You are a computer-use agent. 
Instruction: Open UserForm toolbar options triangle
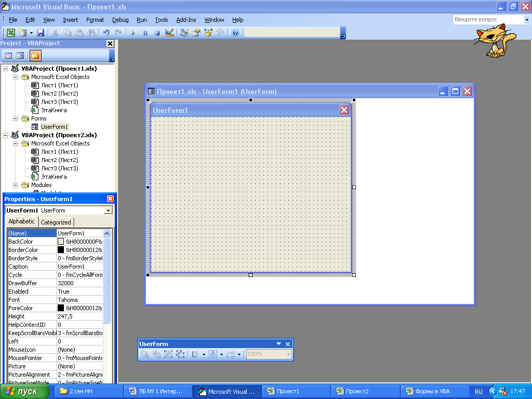click(278, 344)
